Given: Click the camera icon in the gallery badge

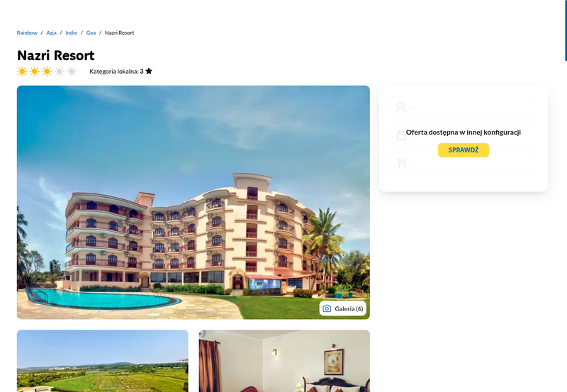Looking at the screenshot, I should tap(327, 308).
